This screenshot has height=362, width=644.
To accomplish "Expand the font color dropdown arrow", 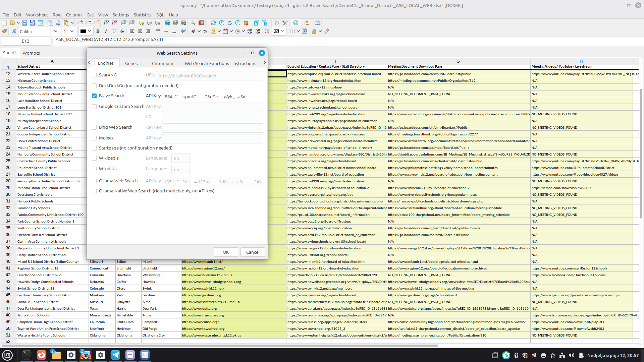I will click(x=90, y=31).
